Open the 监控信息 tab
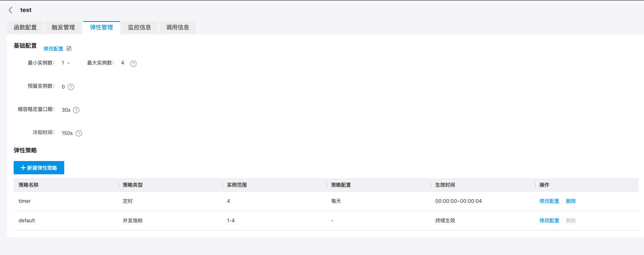The height and width of the screenshot is (255, 644). [x=140, y=28]
